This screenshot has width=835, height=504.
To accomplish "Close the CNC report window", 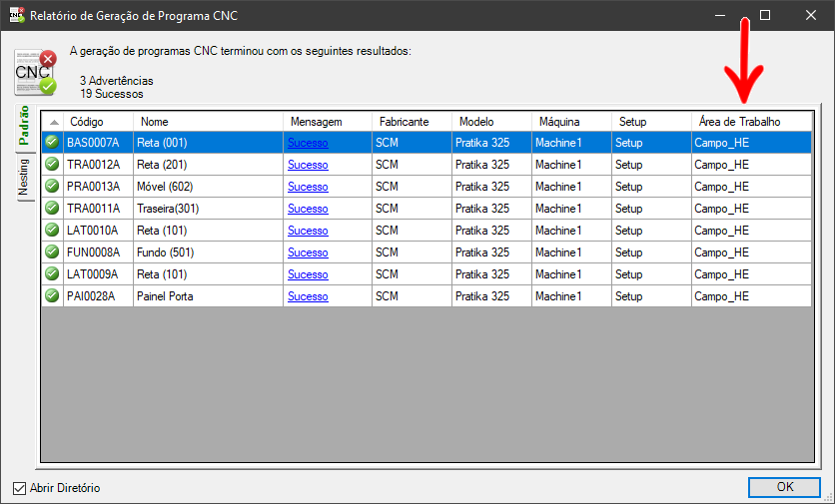I will (x=810, y=15).
